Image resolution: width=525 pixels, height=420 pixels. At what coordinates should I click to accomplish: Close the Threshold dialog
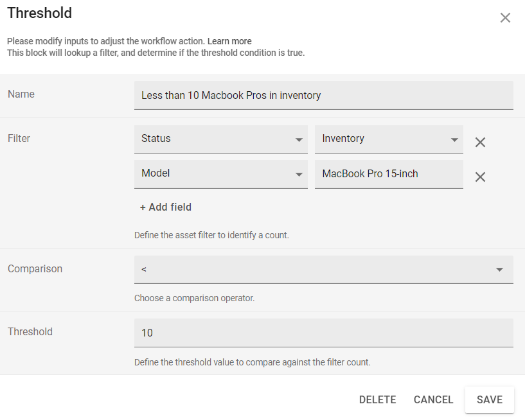pyautogui.click(x=505, y=17)
